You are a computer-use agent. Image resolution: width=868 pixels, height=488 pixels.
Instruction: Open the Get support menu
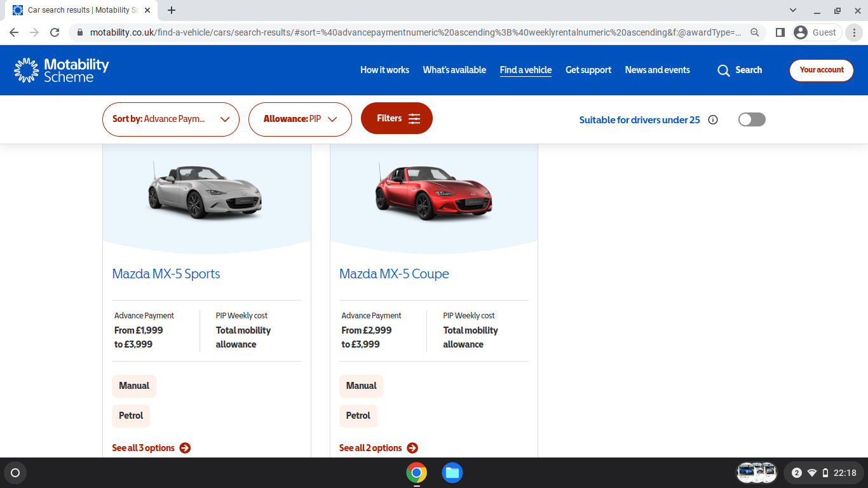(x=588, y=70)
